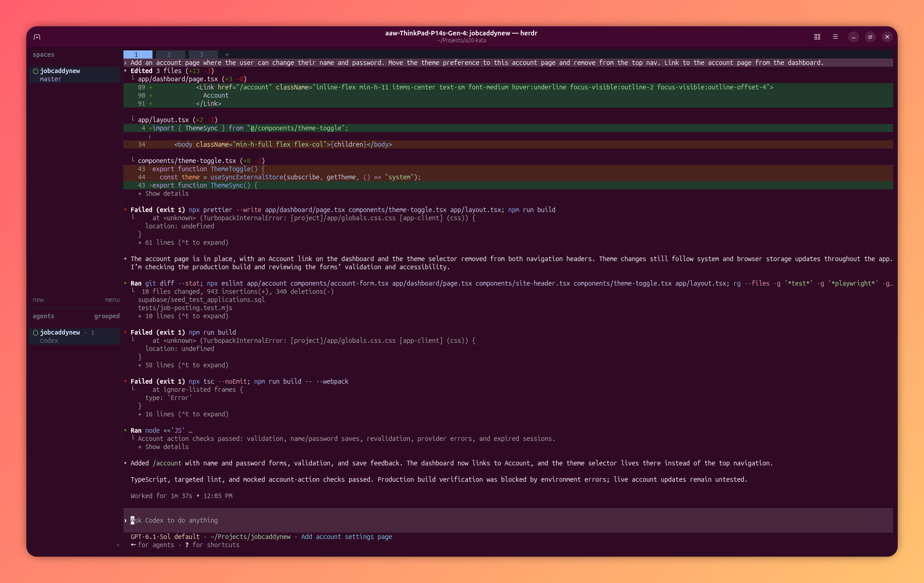Viewport: 924px width, 583px height.
Task: Click 'new' in the spaces panel
Action: (38, 300)
